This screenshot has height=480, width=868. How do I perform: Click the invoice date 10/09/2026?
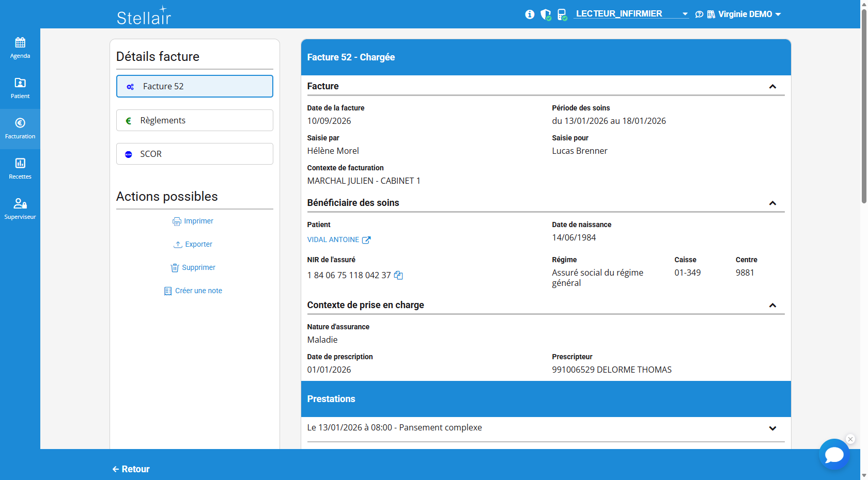point(329,121)
